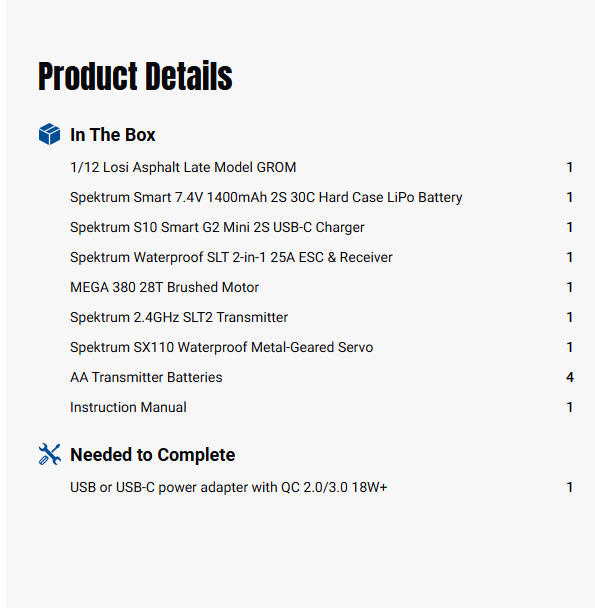This screenshot has height=608, width=595.
Task: Click quantity 1 next to Losi GROM
Action: [x=569, y=168]
